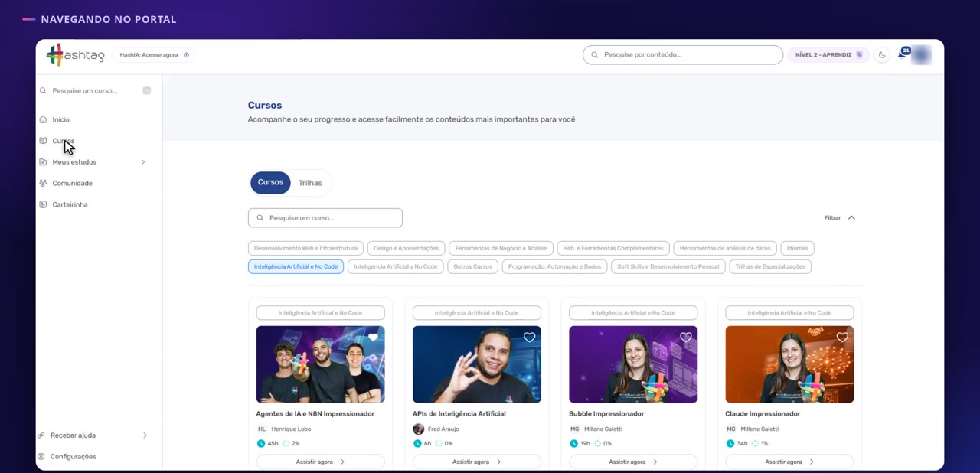Click Bubble Impressionador title

(x=606, y=414)
